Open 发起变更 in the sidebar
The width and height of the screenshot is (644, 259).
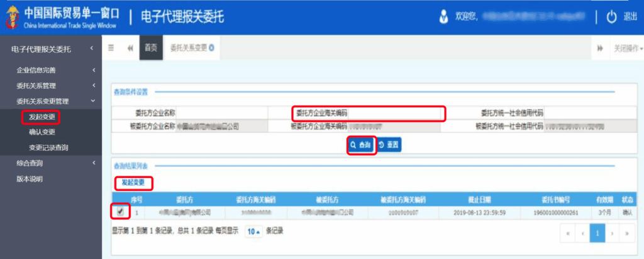click(42, 117)
